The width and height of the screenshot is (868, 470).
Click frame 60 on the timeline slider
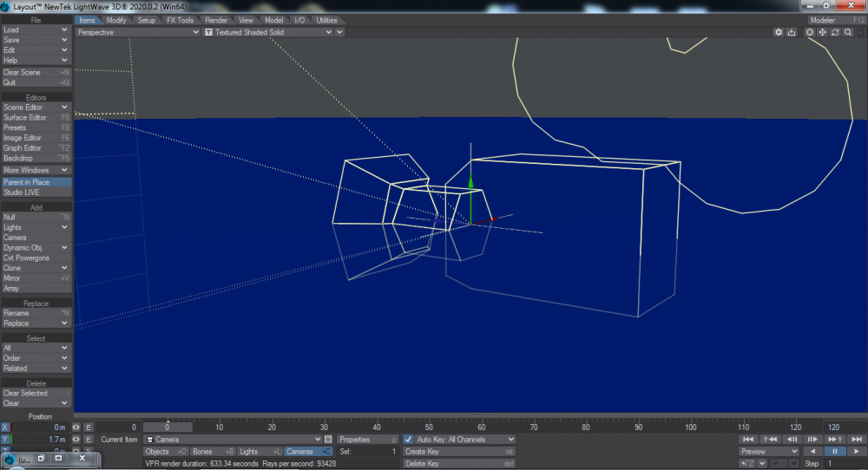click(481, 428)
